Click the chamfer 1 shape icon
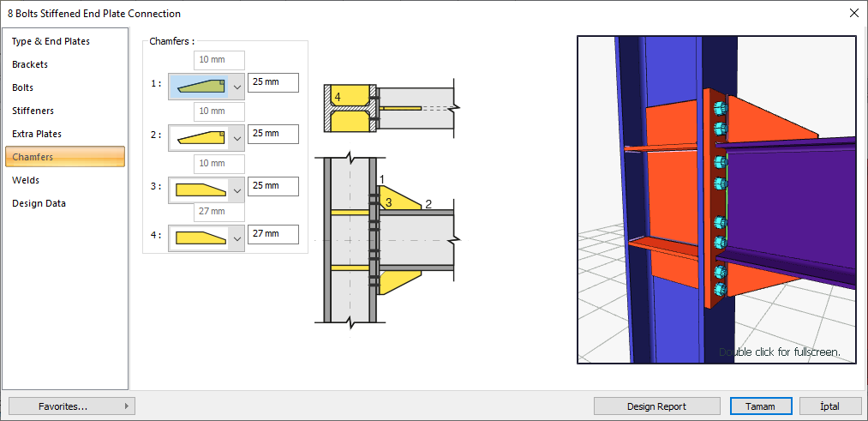Image resolution: width=868 pixels, height=421 pixels. (x=200, y=87)
